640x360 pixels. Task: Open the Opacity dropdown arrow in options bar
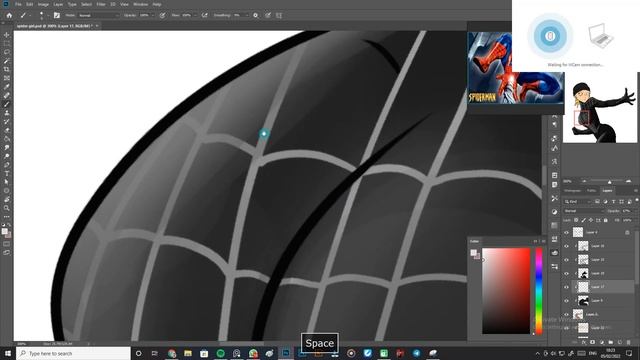coord(153,15)
